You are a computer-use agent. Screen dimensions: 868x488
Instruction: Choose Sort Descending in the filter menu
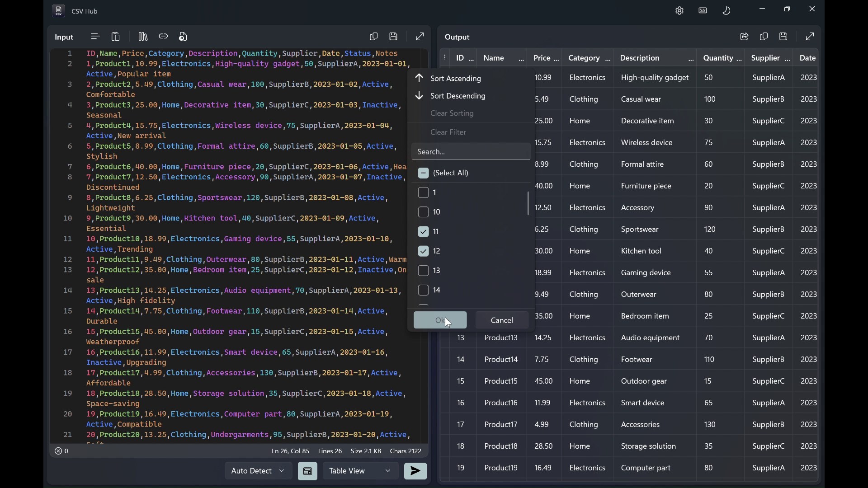coord(458,96)
